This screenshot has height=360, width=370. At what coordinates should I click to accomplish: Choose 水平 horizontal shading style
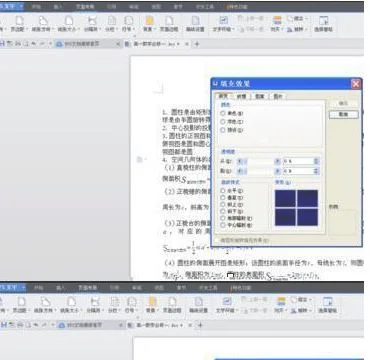click(223, 191)
